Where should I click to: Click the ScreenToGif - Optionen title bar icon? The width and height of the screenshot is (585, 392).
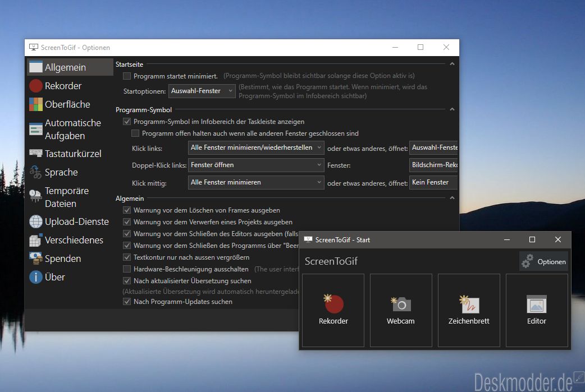[34, 47]
